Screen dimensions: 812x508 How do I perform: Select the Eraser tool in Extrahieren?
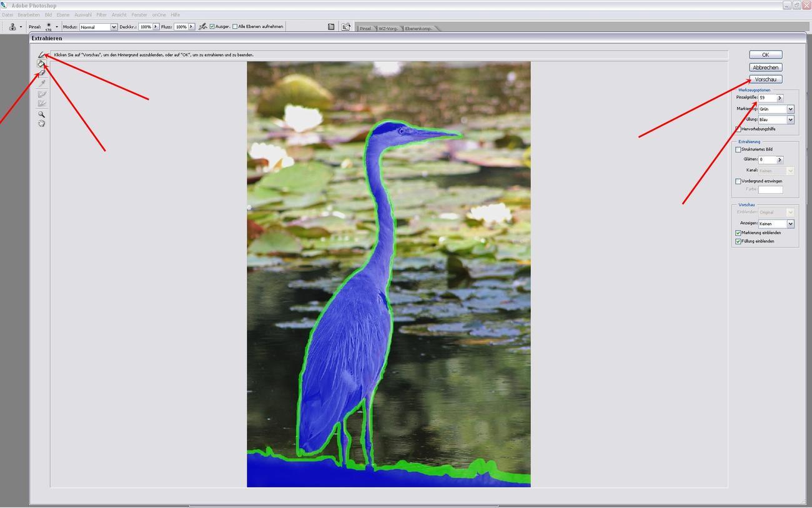coord(42,73)
